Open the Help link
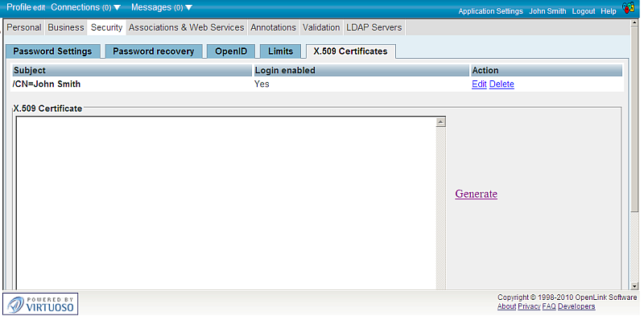 [x=609, y=11]
